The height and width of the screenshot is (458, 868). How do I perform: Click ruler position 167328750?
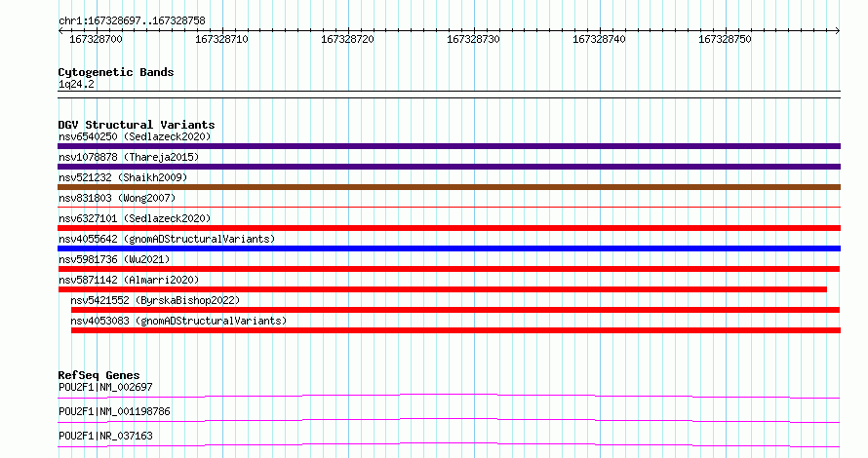coord(725,39)
